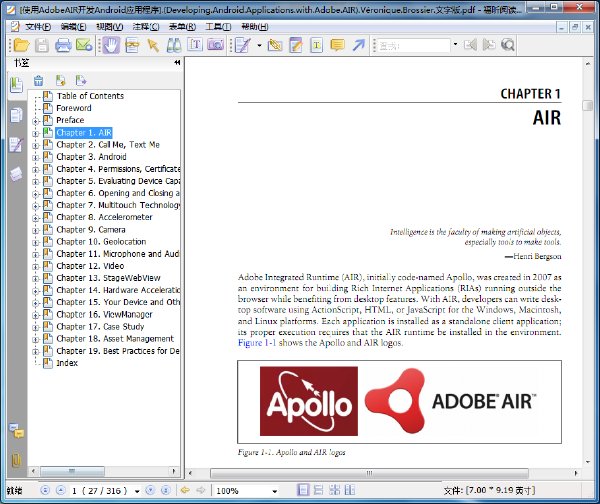Expand the Chapter 1. AIR bookmark
The image size is (600, 504).
click(x=36, y=134)
